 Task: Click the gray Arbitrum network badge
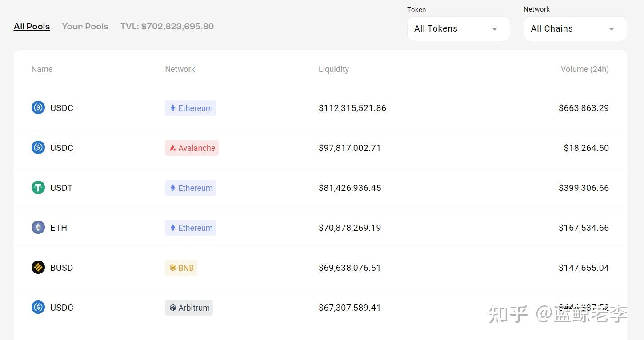coord(189,308)
